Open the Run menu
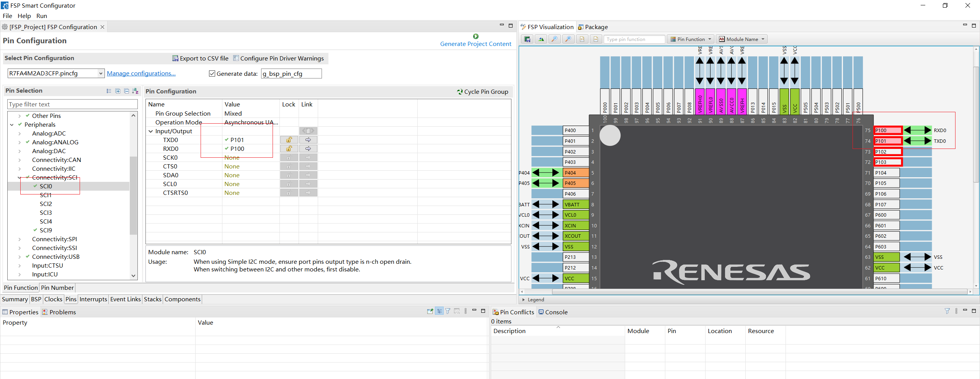 42,16
